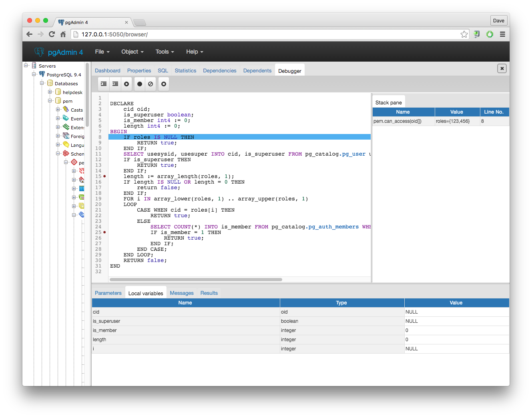The image size is (532, 418).
Task: Expand the helpdesk database node
Action: pos(50,92)
